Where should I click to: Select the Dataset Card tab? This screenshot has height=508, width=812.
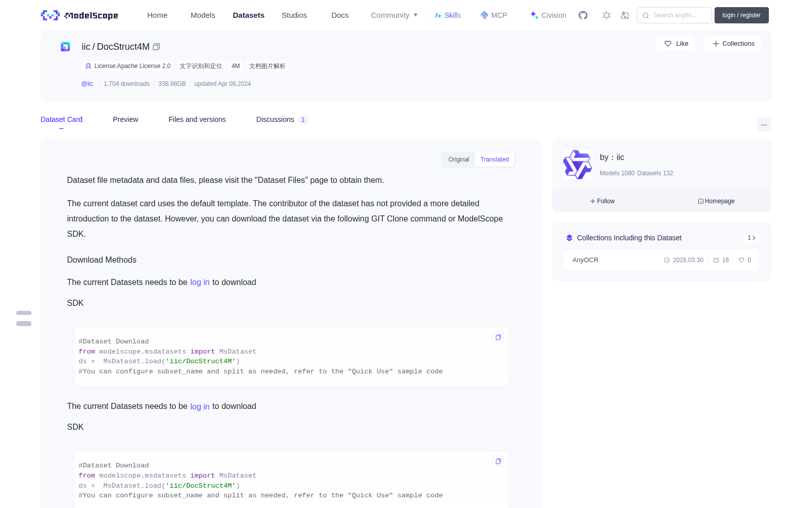pyautogui.click(x=61, y=119)
